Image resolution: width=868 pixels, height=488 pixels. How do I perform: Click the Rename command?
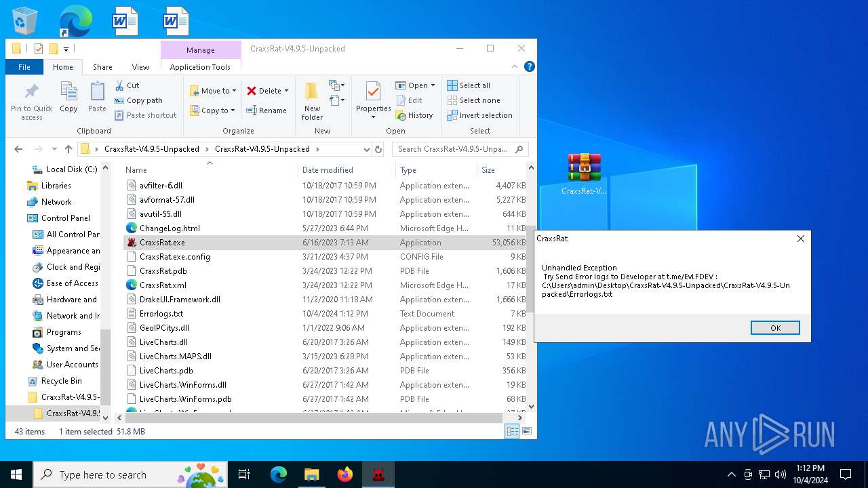pos(267,110)
